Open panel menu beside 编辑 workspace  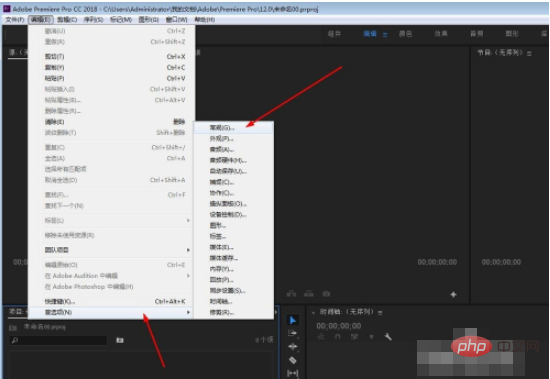pos(385,34)
